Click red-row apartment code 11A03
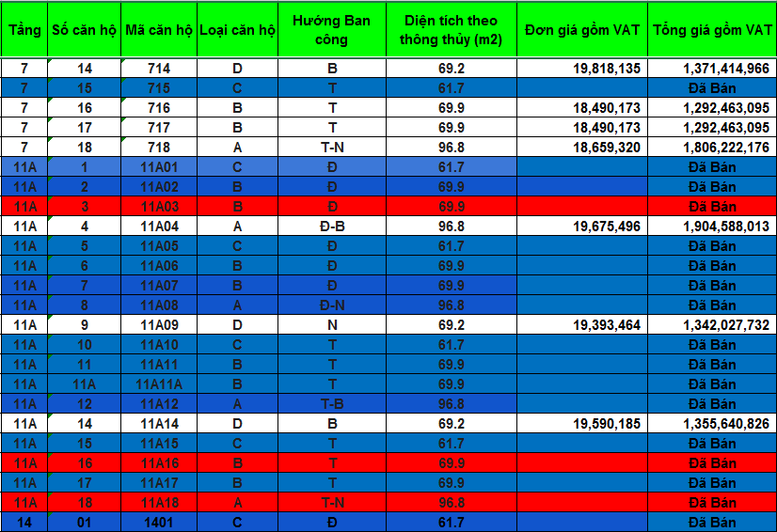Image resolution: width=777 pixels, height=532 pixels. tap(159, 206)
